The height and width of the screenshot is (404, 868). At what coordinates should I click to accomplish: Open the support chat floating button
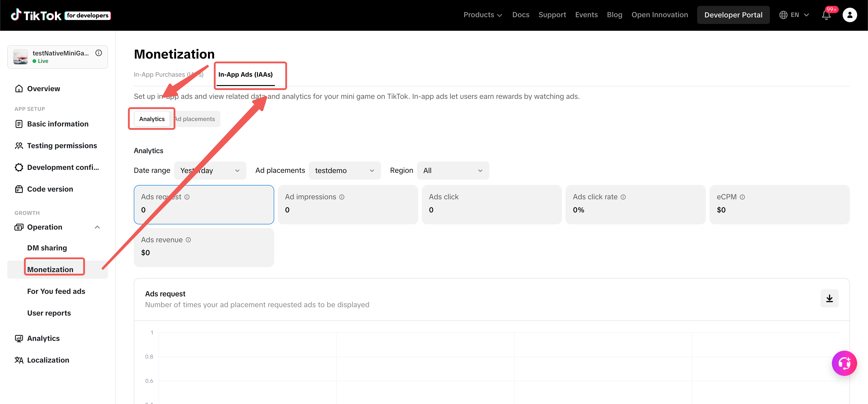pyautogui.click(x=844, y=363)
